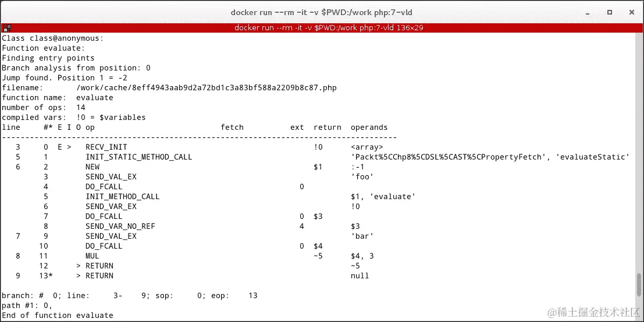Click the Terminator grid icon in red title bar
This screenshot has width=644, height=322.
point(6,28)
